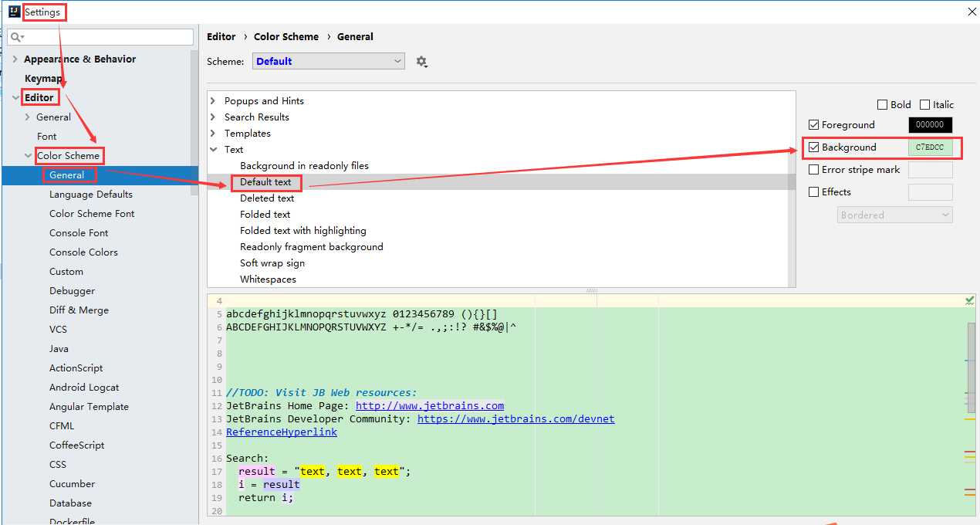Image resolution: width=980 pixels, height=525 pixels.
Task: Open http://www.jetbrains.com link in preview
Action: coord(430,405)
